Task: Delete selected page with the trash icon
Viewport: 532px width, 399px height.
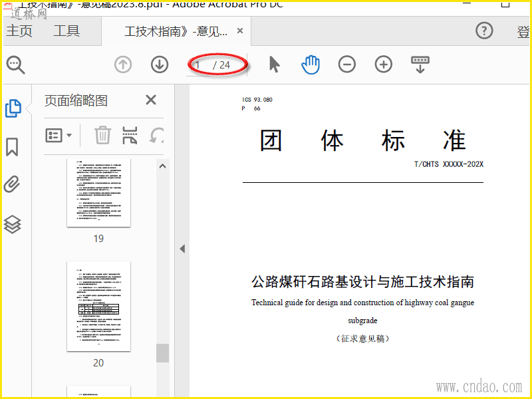Action: click(x=102, y=136)
